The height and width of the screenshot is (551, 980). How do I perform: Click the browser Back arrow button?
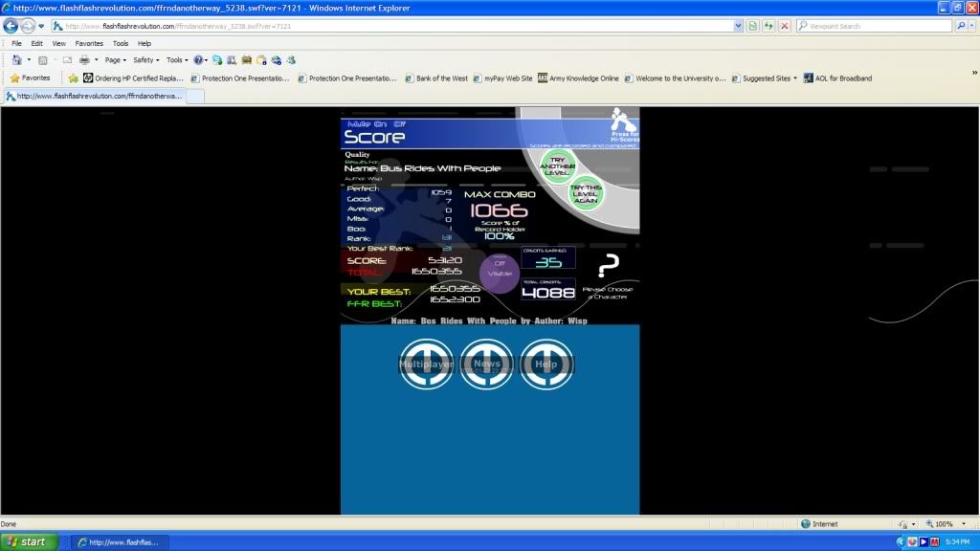coord(11,26)
